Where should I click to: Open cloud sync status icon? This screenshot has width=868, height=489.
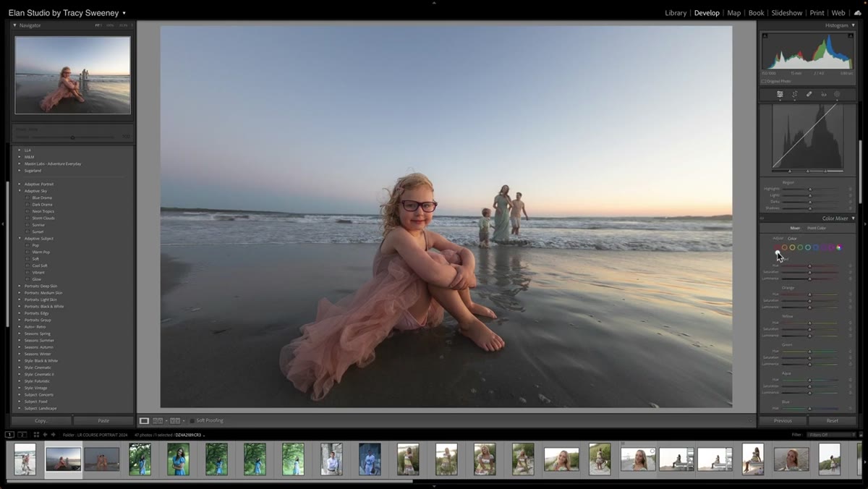858,13
